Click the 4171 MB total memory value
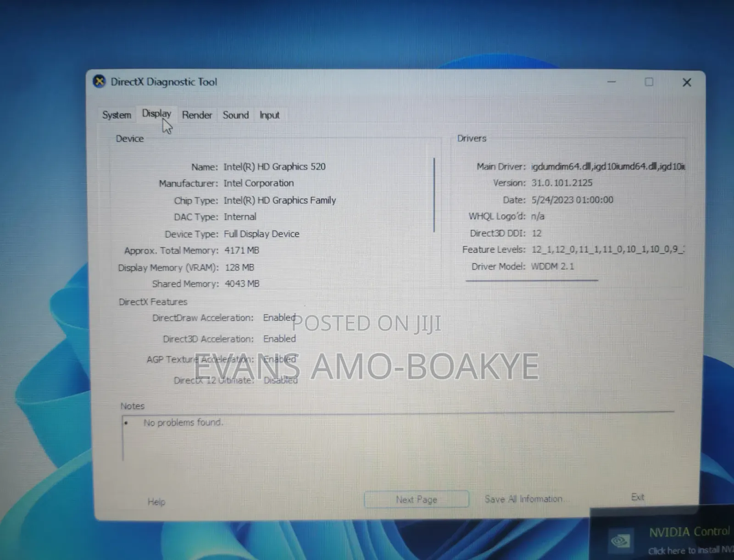Screen dimensions: 734x560 [x=242, y=250]
